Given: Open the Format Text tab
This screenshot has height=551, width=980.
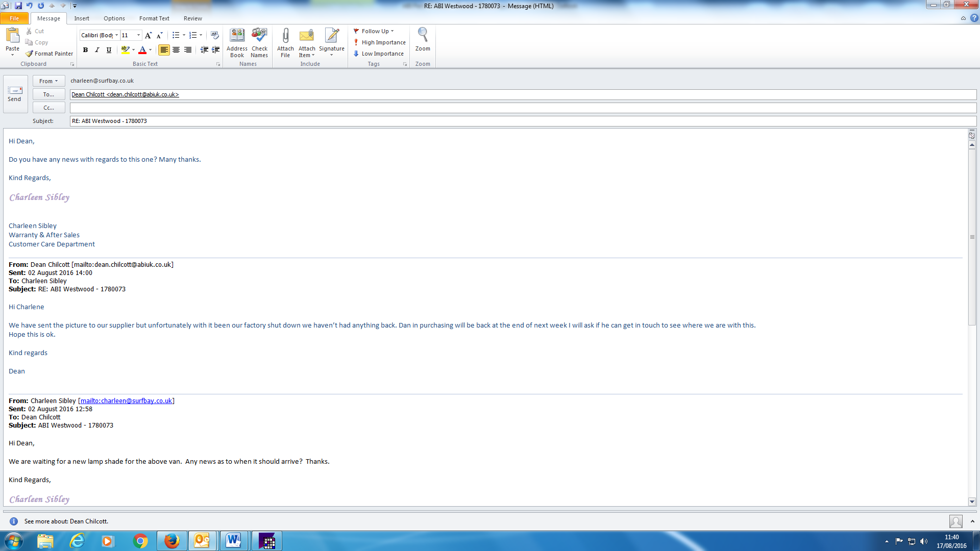Looking at the screenshot, I should (x=154, y=18).
